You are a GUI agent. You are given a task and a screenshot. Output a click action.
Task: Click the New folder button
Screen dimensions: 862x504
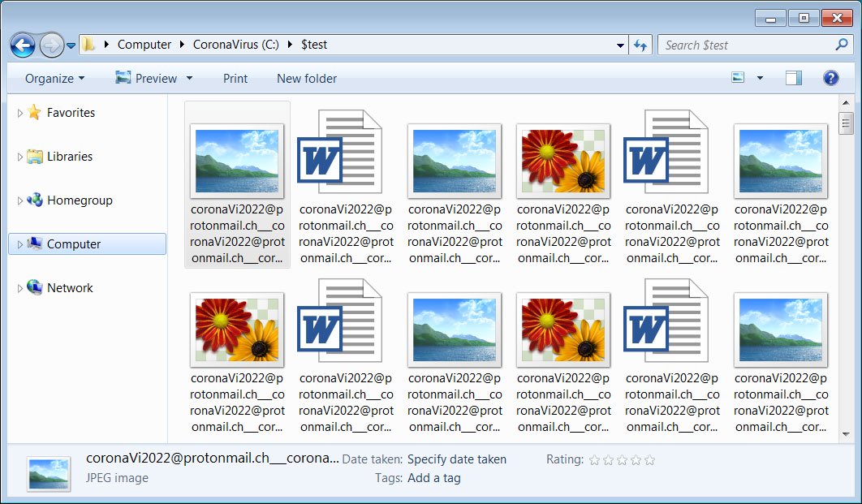click(x=306, y=79)
